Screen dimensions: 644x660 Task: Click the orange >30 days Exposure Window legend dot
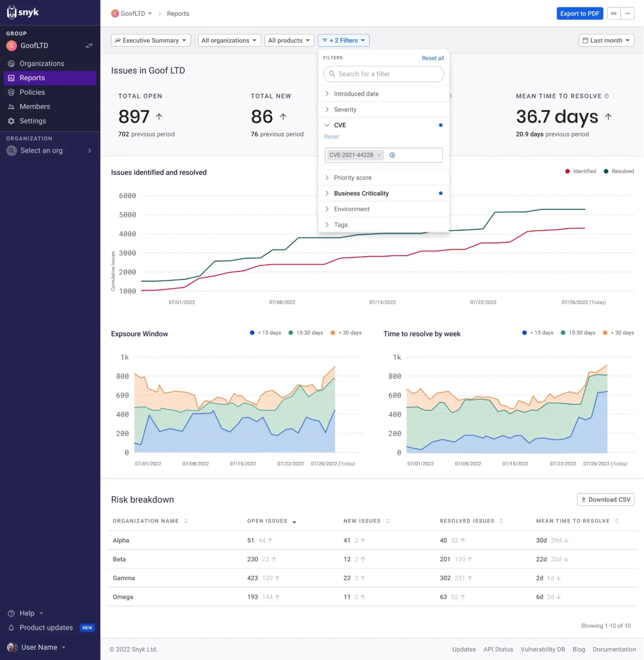(x=333, y=333)
